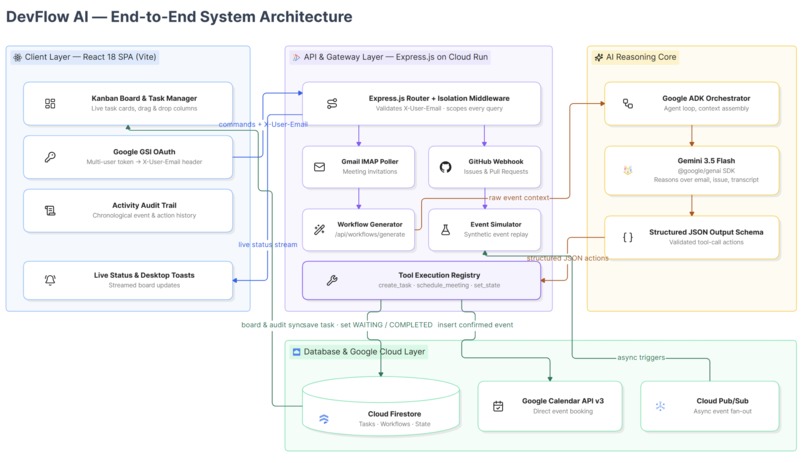
Task: Click 'Direct event booking' subtitle
Action: [562, 411]
